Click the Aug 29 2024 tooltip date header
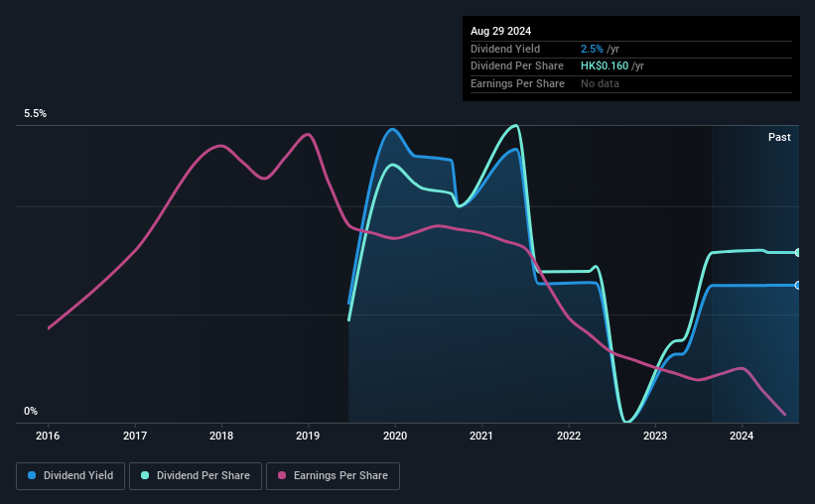The height and width of the screenshot is (504, 815). coord(500,31)
